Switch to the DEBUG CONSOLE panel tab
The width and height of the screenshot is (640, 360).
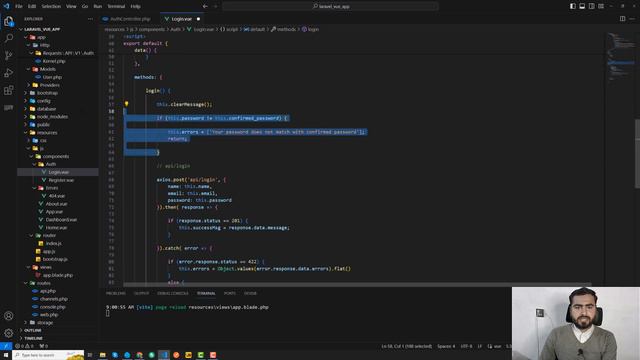pyautogui.click(x=173, y=293)
